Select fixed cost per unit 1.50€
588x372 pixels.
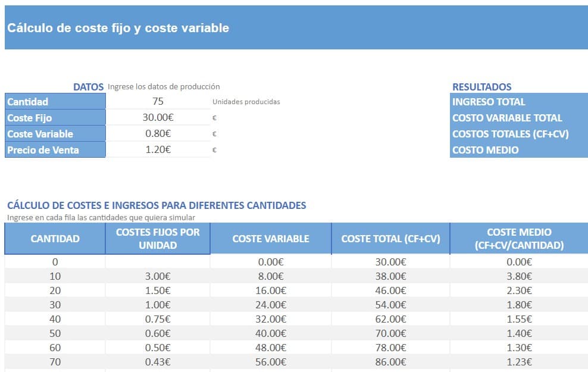click(x=158, y=290)
